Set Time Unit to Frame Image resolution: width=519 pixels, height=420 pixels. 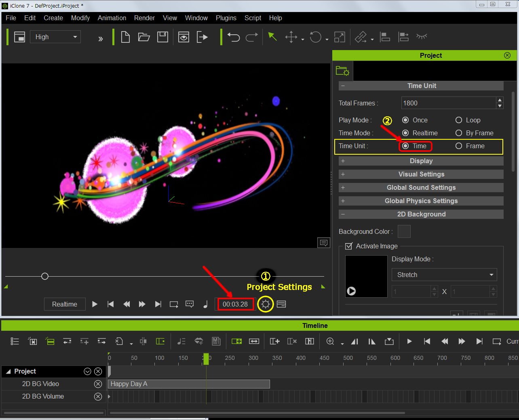[459, 146]
